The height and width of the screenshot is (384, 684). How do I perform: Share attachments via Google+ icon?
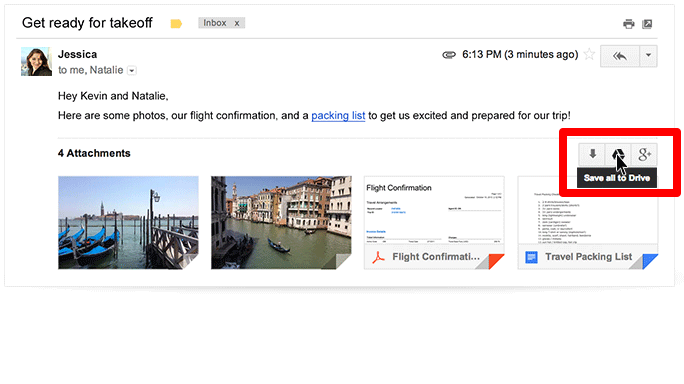(x=644, y=154)
